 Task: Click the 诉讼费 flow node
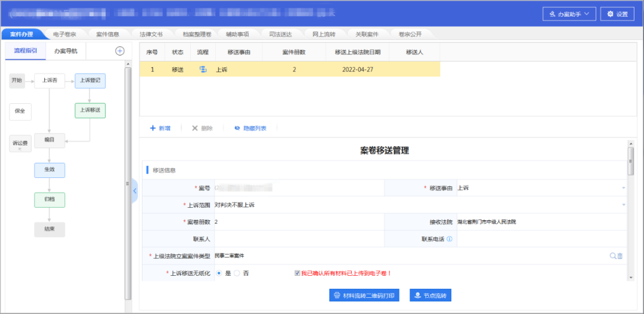[x=20, y=143]
